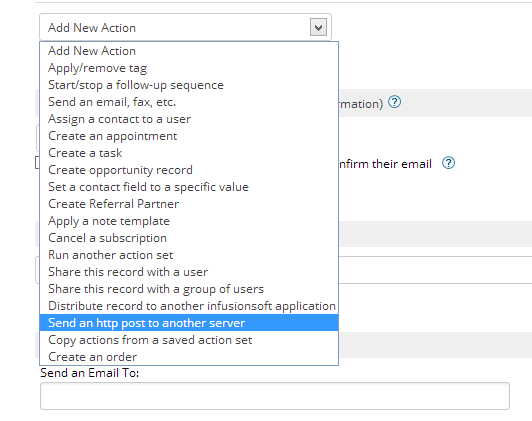Image resolution: width=532 pixels, height=421 pixels.
Task: Click the help icon next to 'mation)'
Action: [x=395, y=102]
